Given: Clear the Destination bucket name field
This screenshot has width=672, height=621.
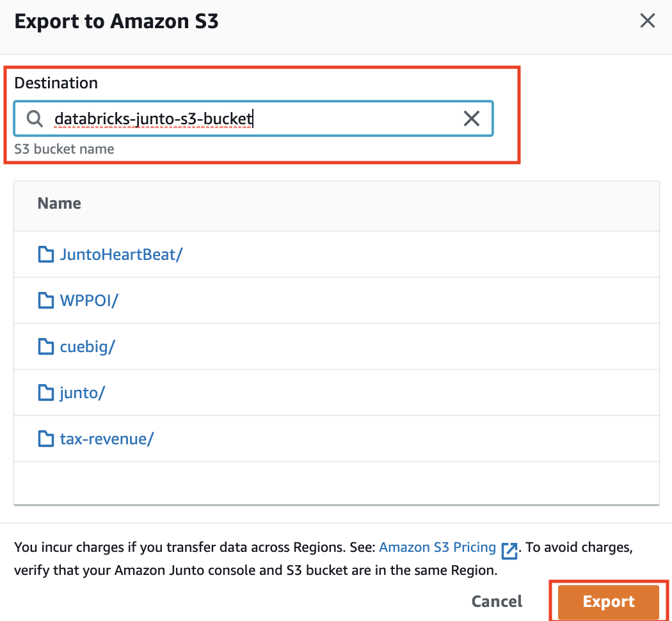Looking at the screenshot, I should tap(472, 118).
